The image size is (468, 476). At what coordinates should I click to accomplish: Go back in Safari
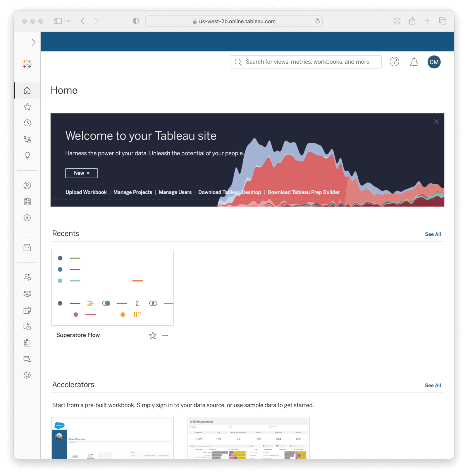click(82, 21)
